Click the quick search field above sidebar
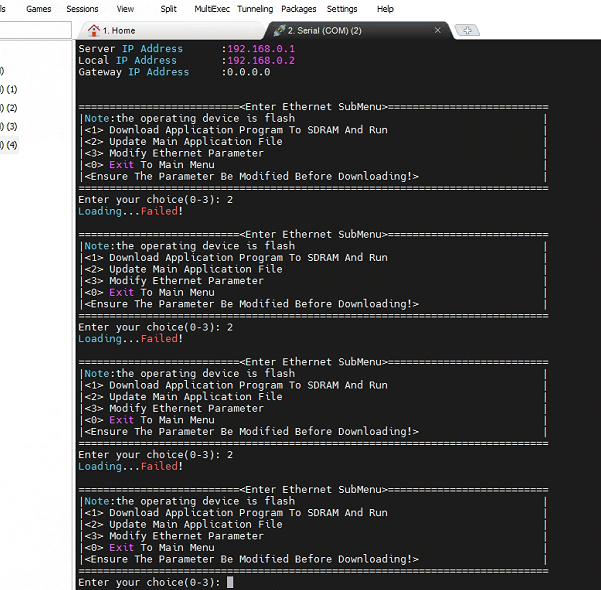Screen dimensions: 601x590 35,31
